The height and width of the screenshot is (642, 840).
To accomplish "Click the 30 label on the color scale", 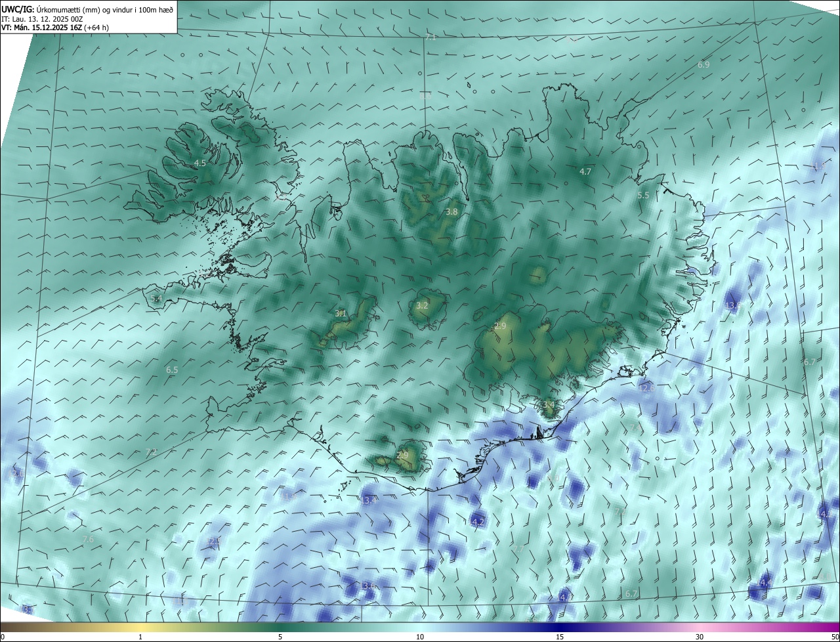I will click(700, 637).
